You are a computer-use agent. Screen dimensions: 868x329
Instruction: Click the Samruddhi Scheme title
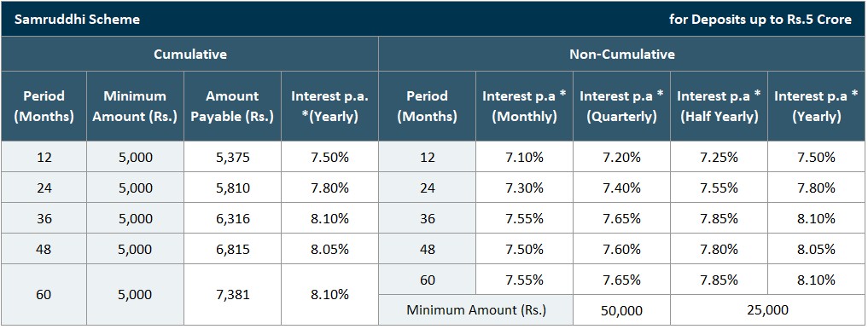(x=77, y=20)
